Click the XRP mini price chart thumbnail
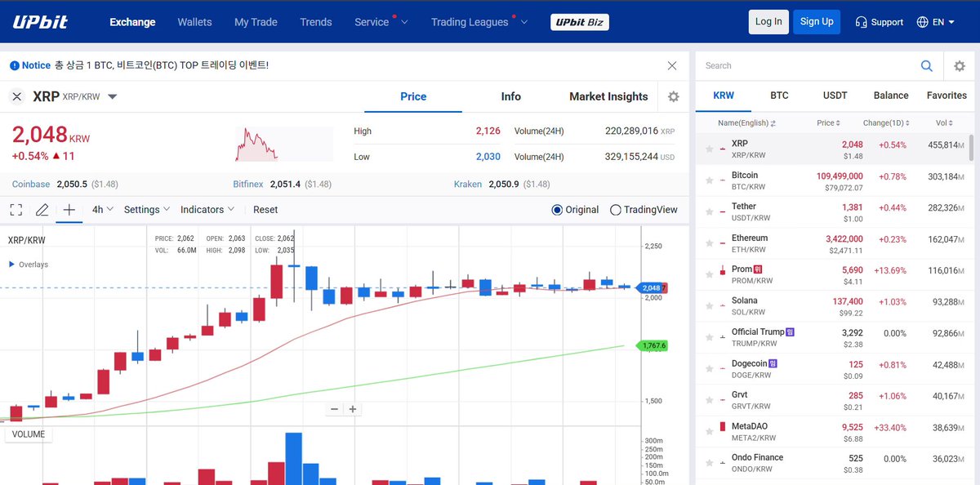This screenshot has width=980, height=485. (x=283, y=144)
